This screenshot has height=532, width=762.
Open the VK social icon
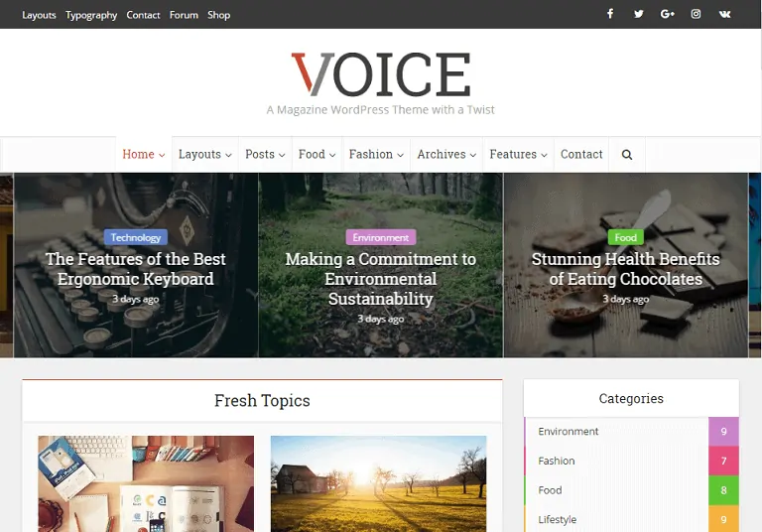coord(724,14)
